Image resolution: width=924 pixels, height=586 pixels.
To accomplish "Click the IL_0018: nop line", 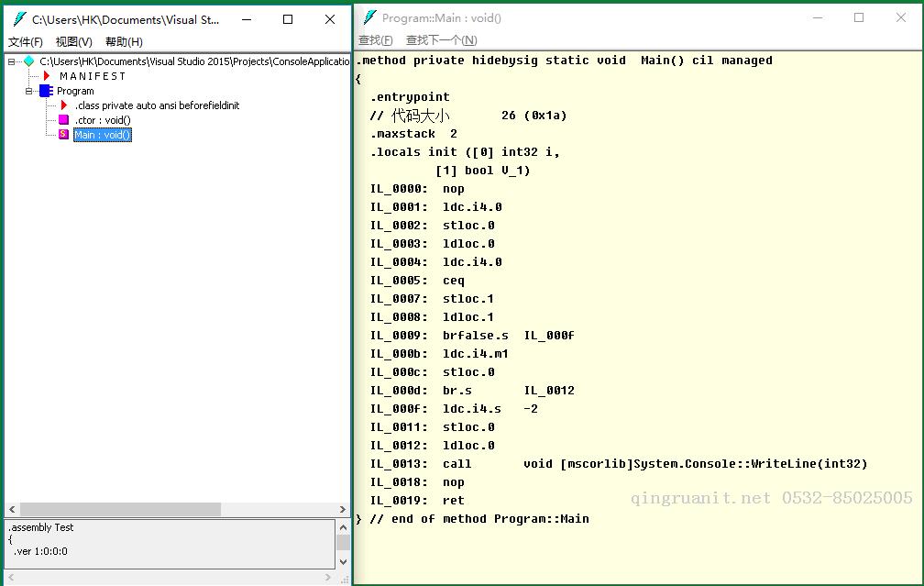I will tap(417, 482).
